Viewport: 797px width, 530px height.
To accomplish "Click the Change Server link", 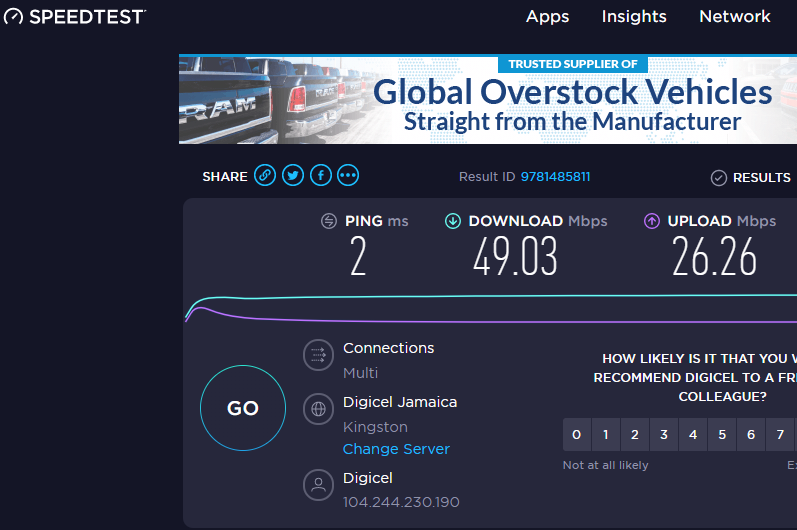I will [396, 449].
